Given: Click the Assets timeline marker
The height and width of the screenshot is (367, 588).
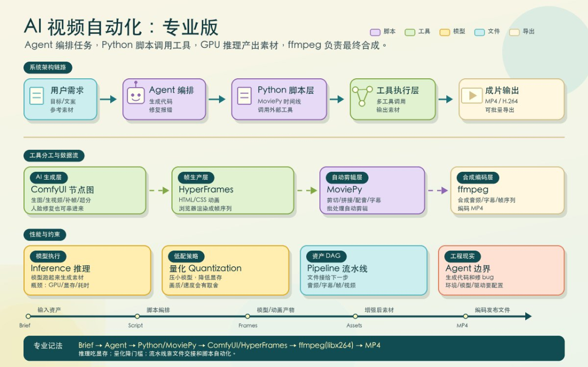Looking at the screenshot, I should click(x=355, y=316).
